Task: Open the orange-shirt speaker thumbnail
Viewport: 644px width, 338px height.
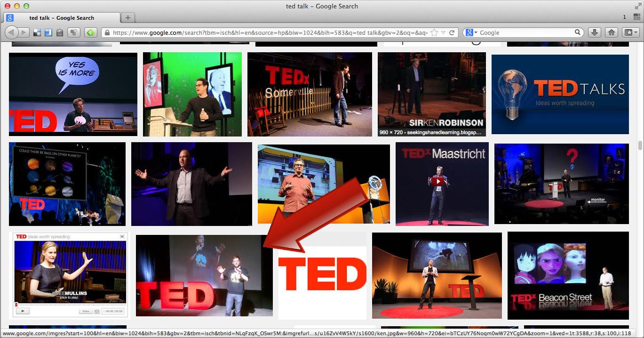Action: click(x=324, y=184)
